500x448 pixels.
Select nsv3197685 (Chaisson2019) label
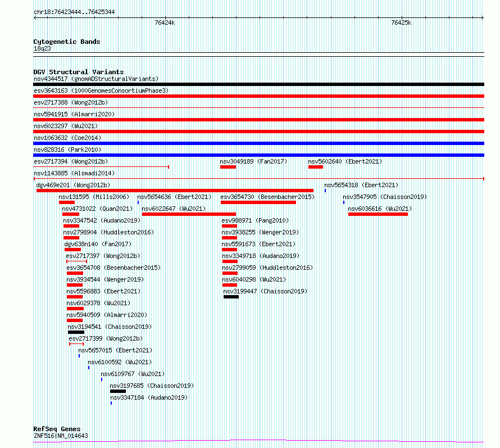(152, 386)
